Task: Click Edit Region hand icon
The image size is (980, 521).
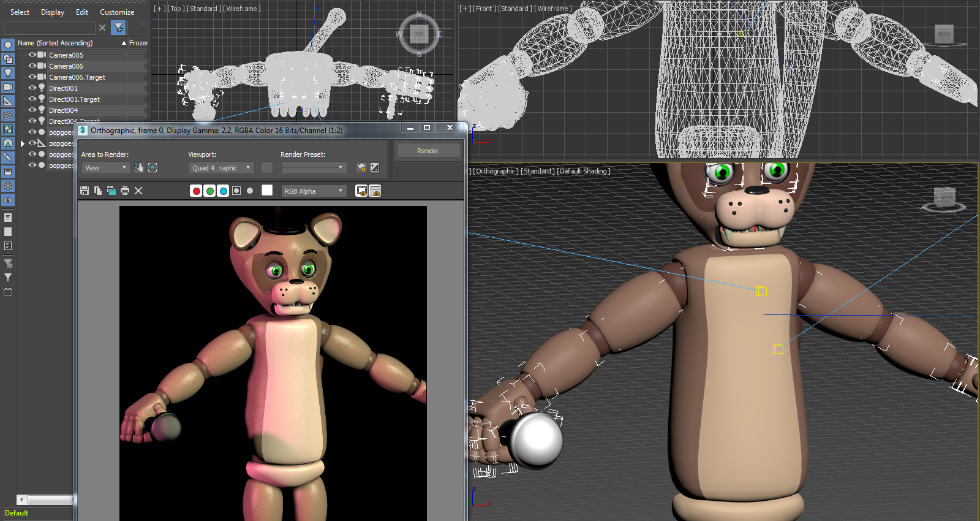Action: click(x=139, y=167)
